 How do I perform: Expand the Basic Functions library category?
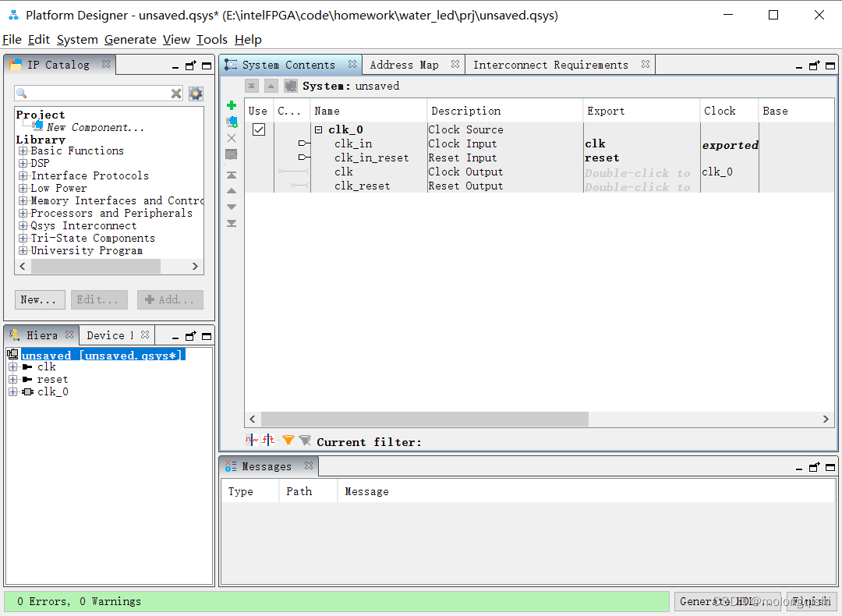pyautogui.click(x=23, y=151)
